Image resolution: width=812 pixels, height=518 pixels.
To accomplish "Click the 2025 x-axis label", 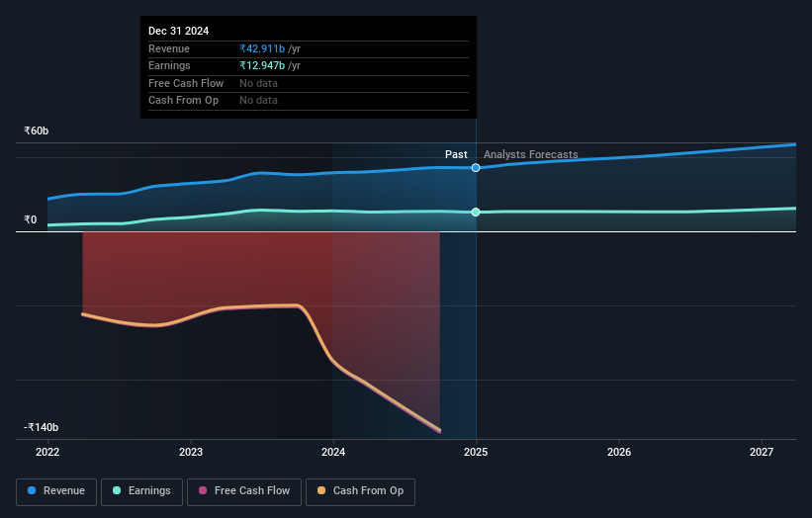I will 476,452.
